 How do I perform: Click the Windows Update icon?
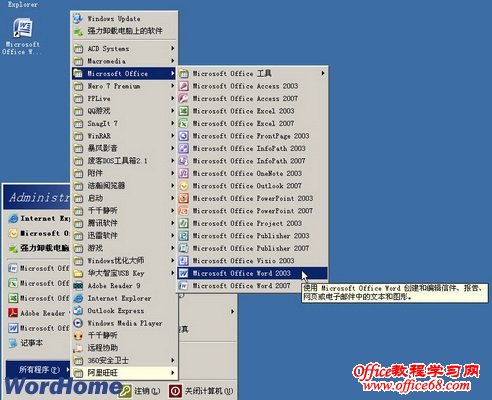[78, 18]
